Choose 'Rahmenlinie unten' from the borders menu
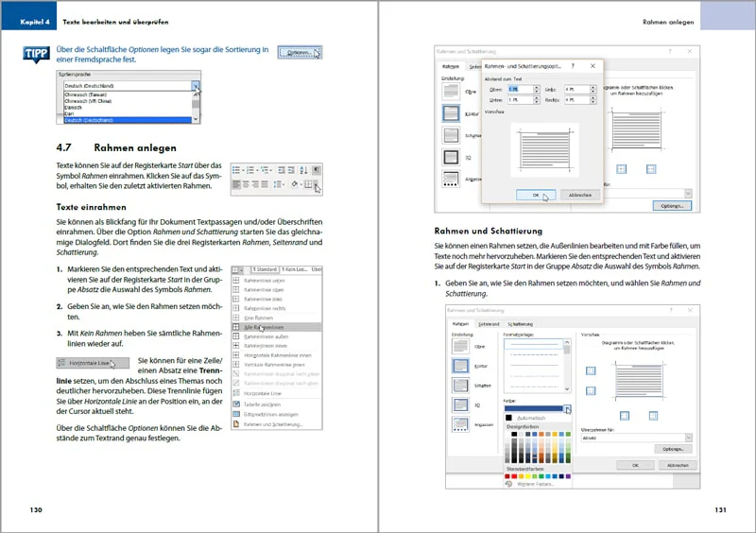 276,281
